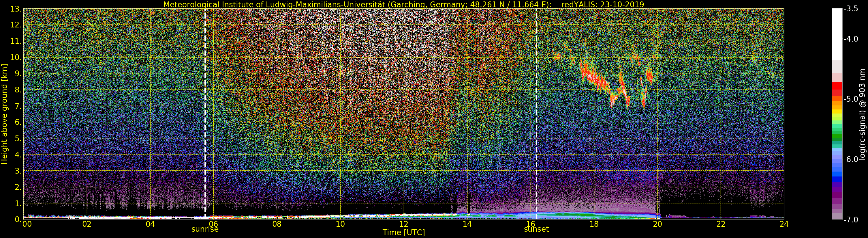Click the time tick label 12
This screenshot has width=868, height=238.
coord(404,224)
